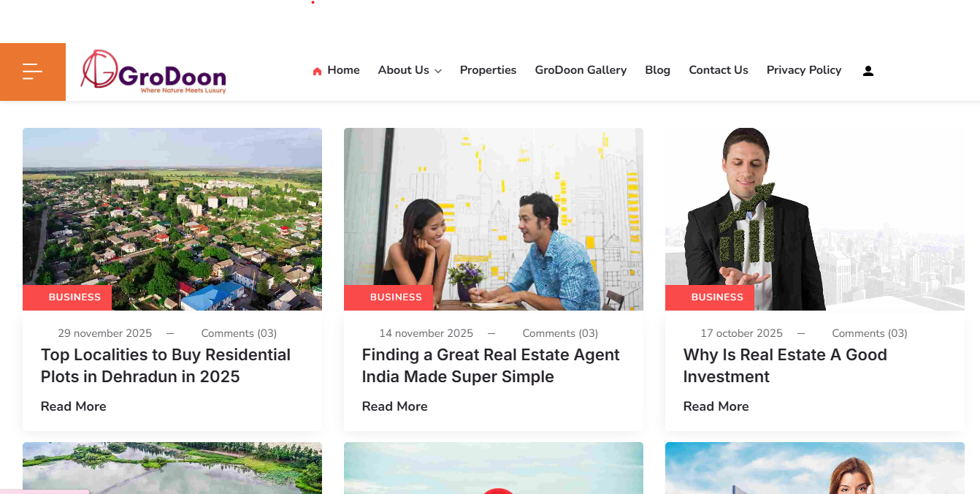980x494 pixels.
Task: Read More about Dehradun residential plots
Action: pos(74,406)
